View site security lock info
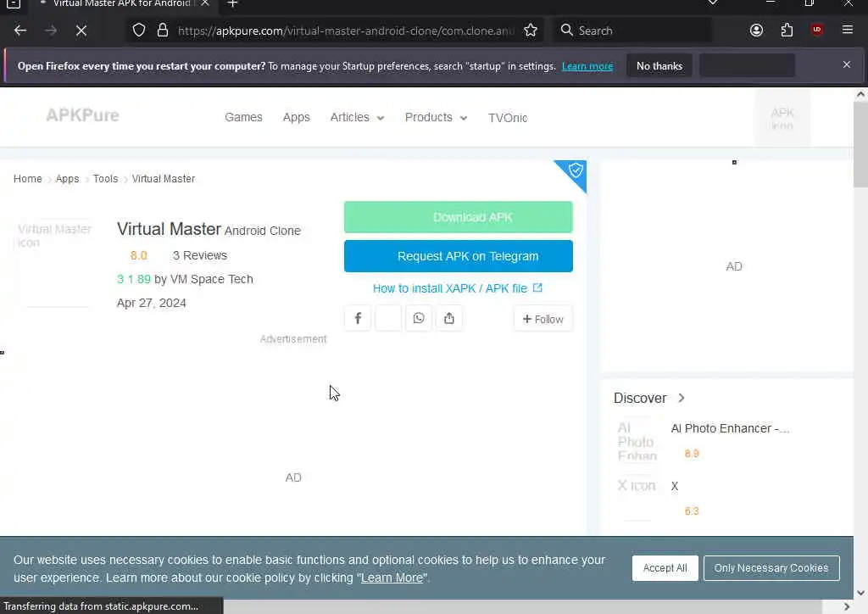 pyautogui.click(x=163, y=31)
